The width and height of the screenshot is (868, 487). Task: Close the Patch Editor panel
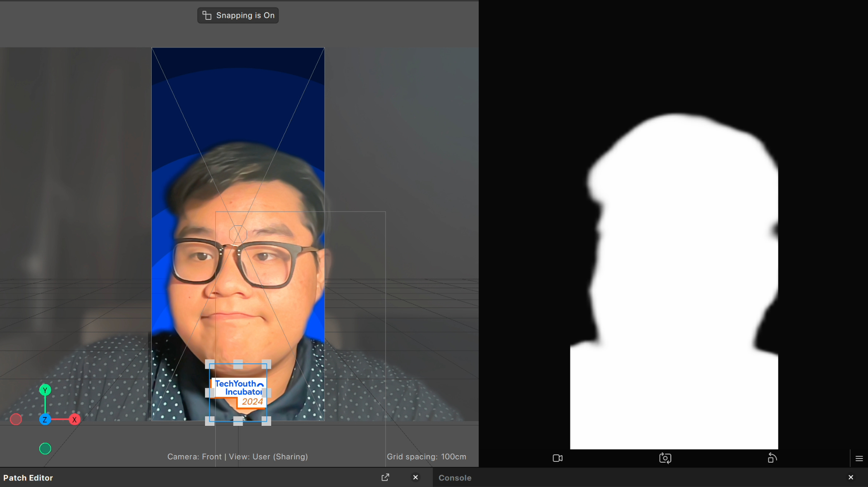pyautogui.click(x=415, y=477)
